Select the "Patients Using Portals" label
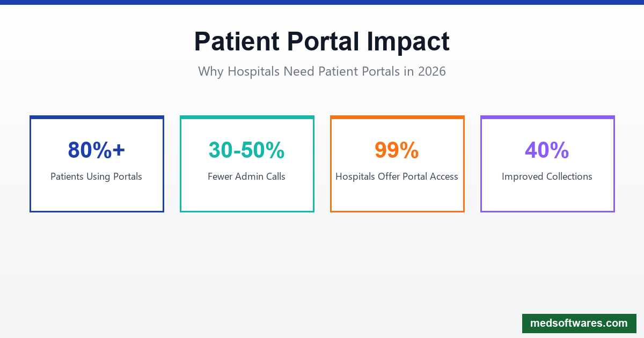The image size is (644, 338). [97, 177]
